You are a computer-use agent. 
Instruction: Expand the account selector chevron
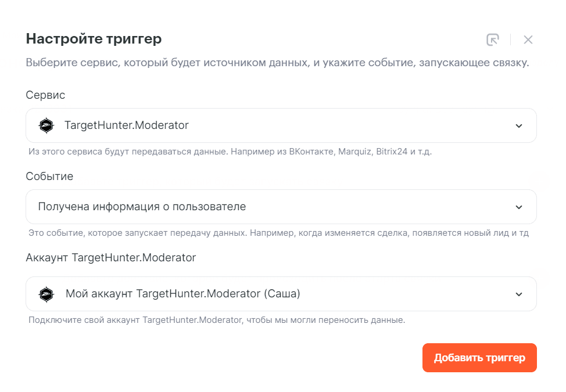pos(519,294)
